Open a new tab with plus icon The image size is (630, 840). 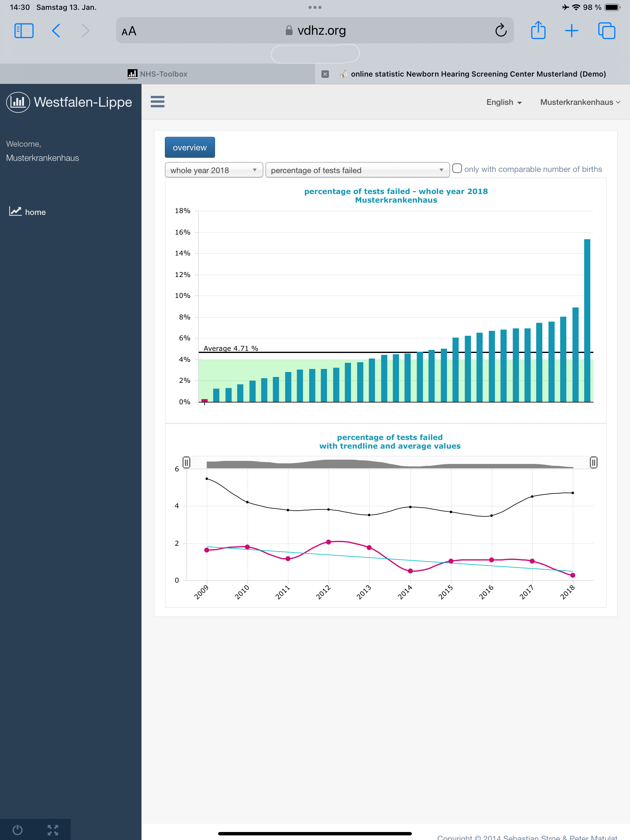point(571,30)
